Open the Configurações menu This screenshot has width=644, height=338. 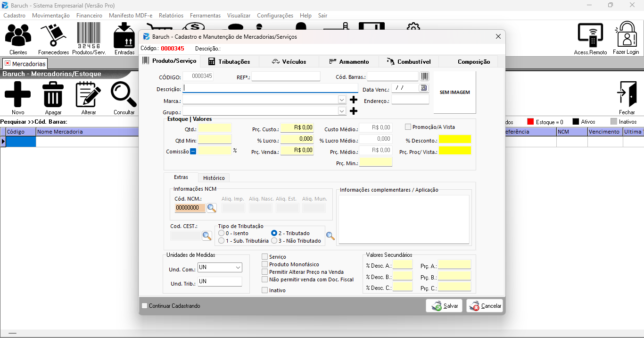pos(275,16)
